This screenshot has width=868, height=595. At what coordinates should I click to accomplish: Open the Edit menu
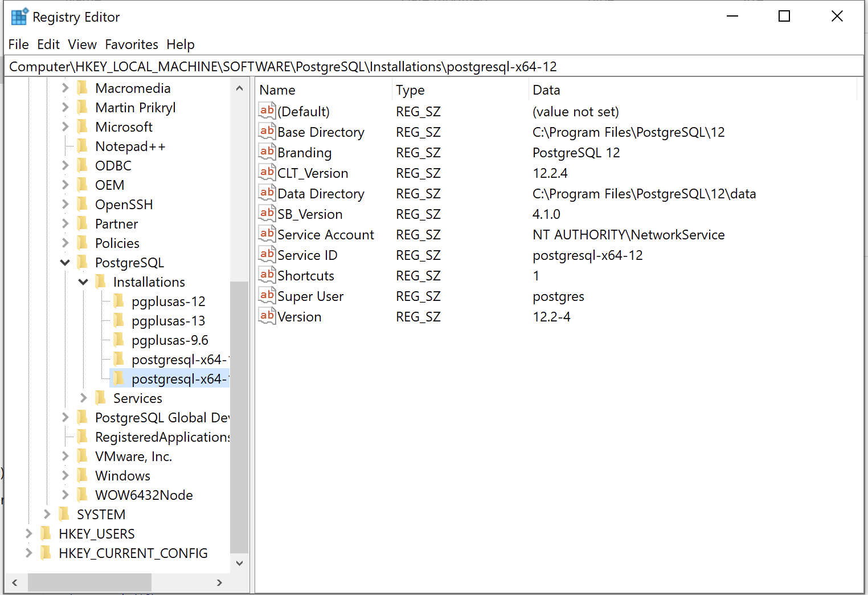(x=48, y=44)
